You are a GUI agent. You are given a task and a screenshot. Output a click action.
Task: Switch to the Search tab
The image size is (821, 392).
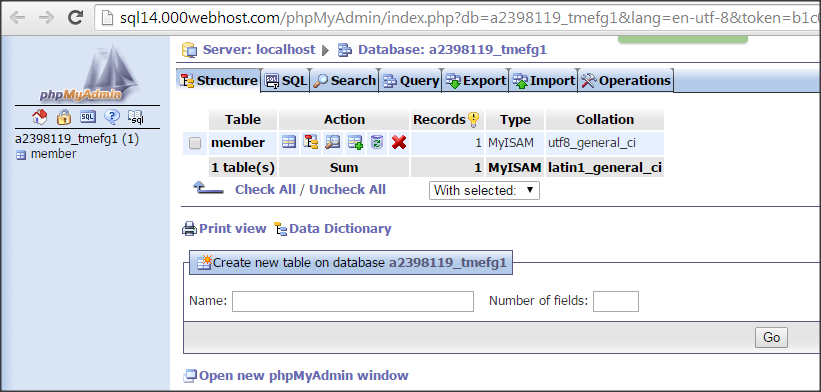345,81
